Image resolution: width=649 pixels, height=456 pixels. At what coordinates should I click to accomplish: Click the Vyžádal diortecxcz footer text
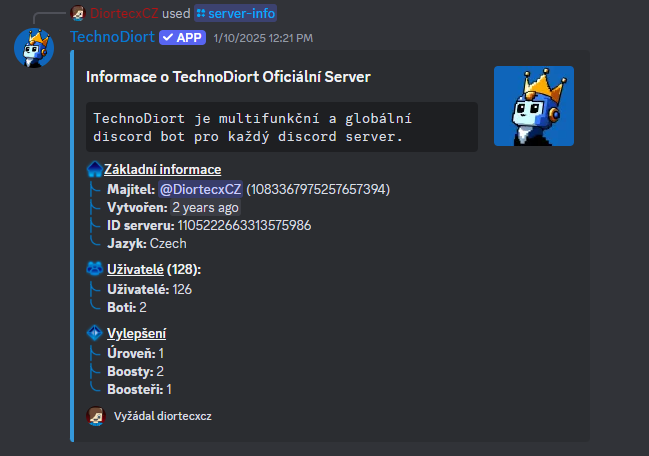(x=163, y=416)
